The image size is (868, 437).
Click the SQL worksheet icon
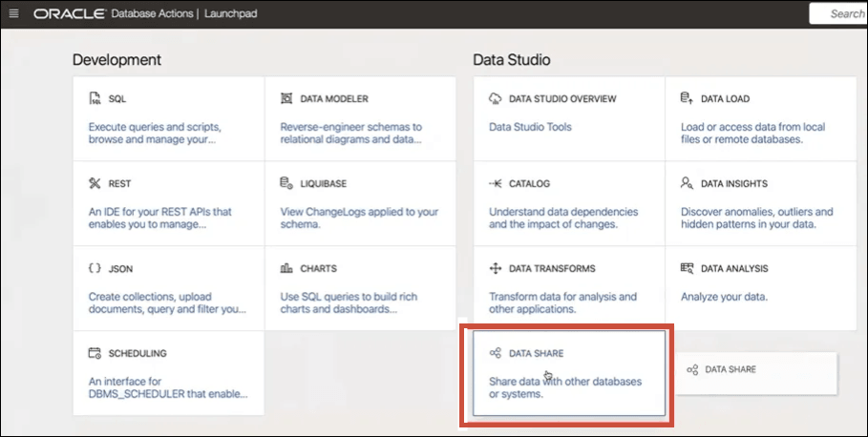coord(95,99)
